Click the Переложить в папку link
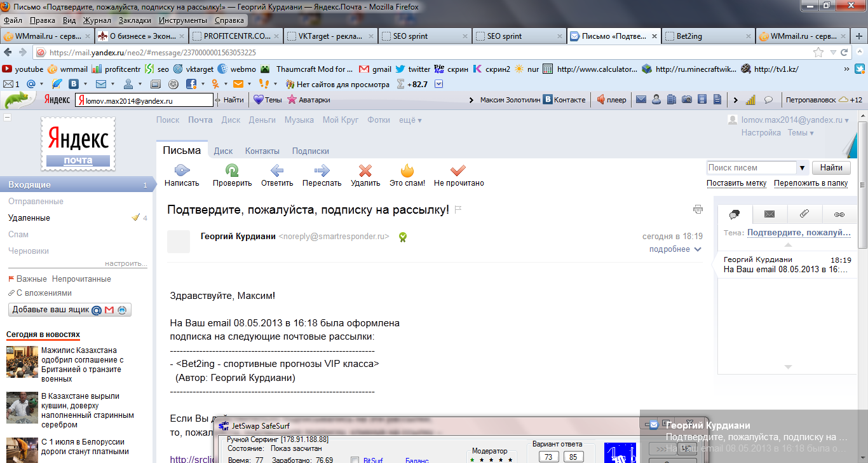 coord(811,183)
